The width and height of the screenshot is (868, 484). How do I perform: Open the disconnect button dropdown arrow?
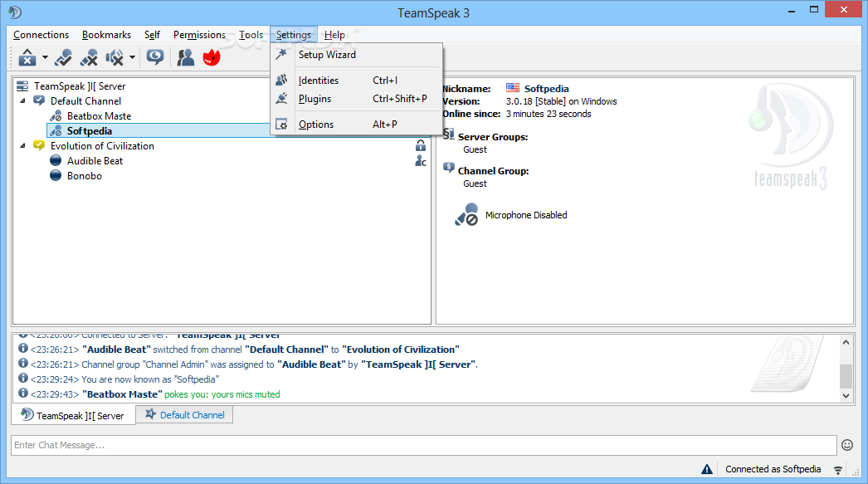pyautogui.click(x=45, y=57)
